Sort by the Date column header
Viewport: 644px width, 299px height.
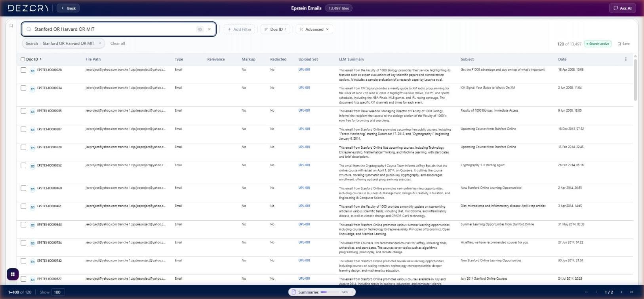coord(562,59)
